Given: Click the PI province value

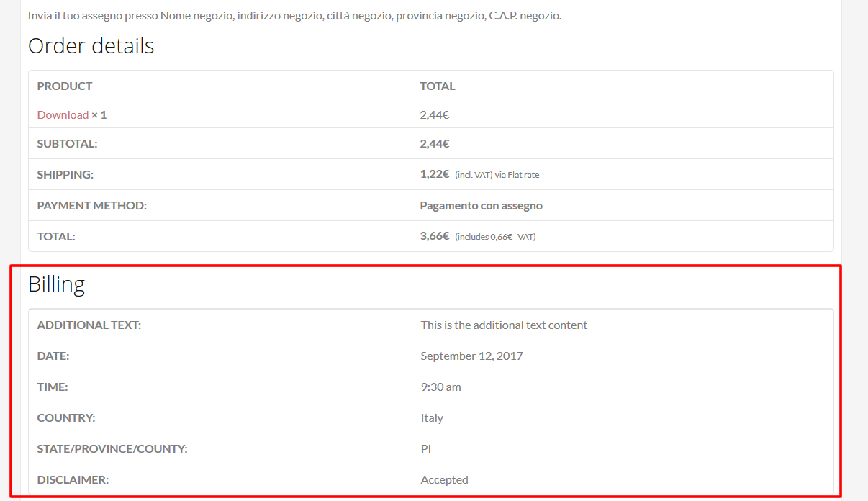Looking at the screenshot, I should click(426, 448).
